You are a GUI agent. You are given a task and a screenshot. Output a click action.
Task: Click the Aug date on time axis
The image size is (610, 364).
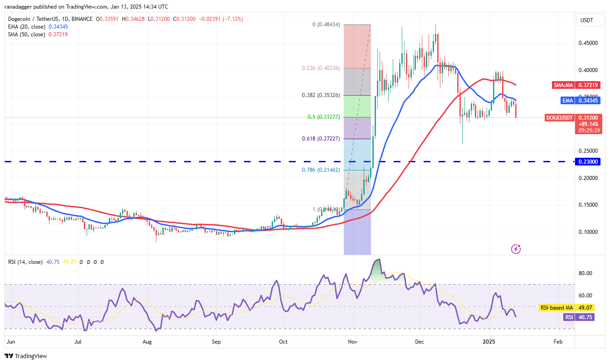(x=147, y=342)
